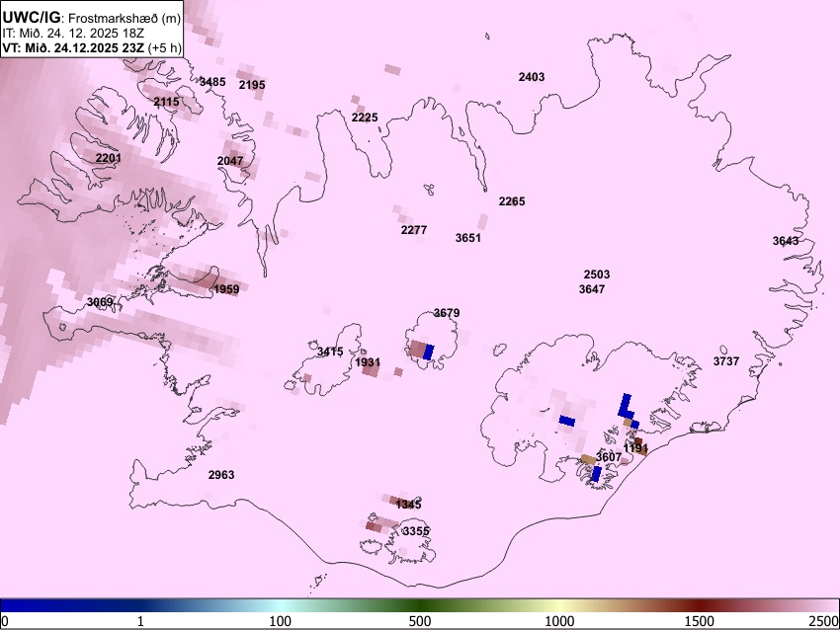The height and width of the screenshot is (630, 840).
Task: Click the value 2195 near the northwest coast
Action: (x=252, y=85)
